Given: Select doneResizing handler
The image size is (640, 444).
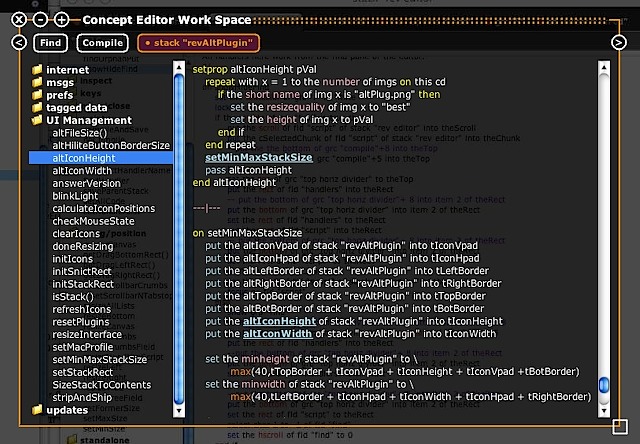Looking at the screenshot, I should click(x=83, y=246).
